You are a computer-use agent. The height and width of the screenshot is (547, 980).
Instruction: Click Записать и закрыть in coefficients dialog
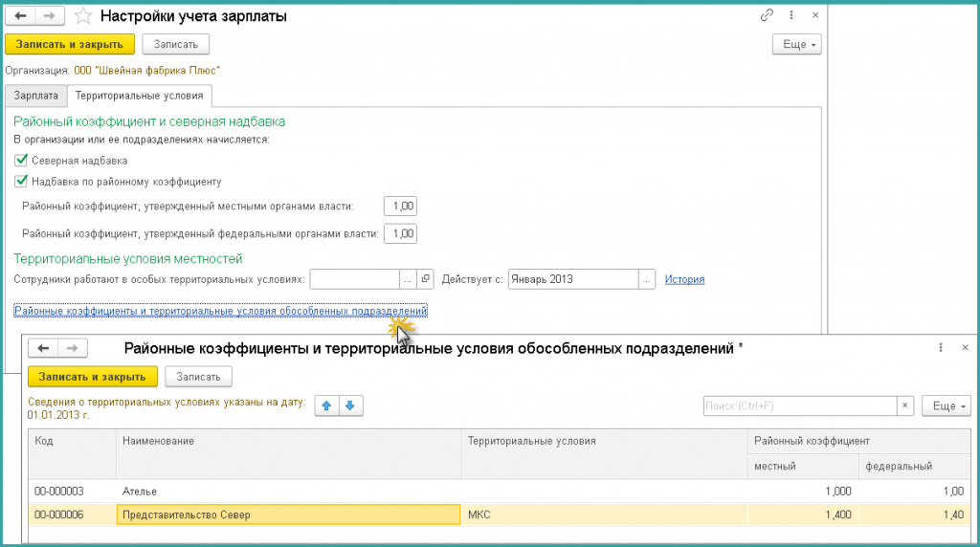93,377
